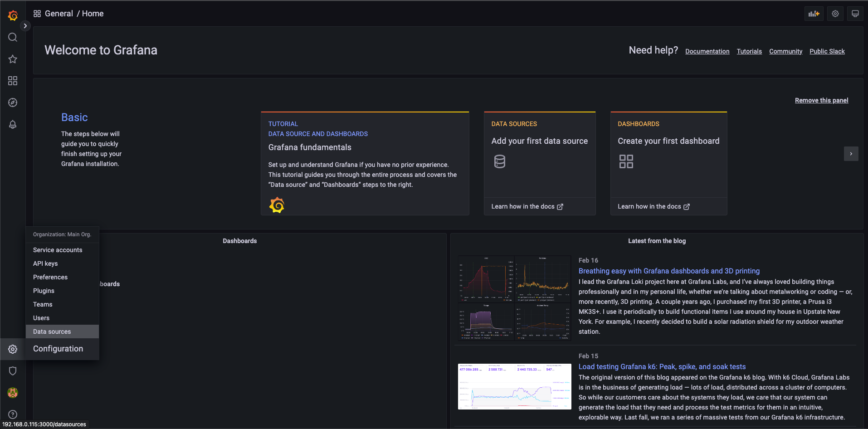Click General in the breadcrumb

[x=59, y=14]
